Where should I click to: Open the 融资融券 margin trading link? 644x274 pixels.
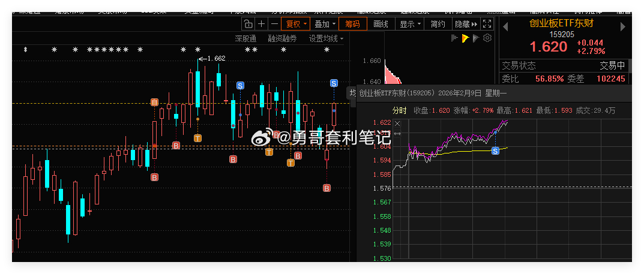coord(282,38)
